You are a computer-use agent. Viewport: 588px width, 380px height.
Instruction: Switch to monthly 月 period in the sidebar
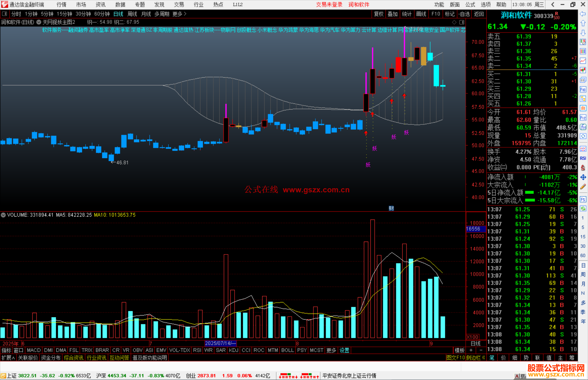point(583,284)
